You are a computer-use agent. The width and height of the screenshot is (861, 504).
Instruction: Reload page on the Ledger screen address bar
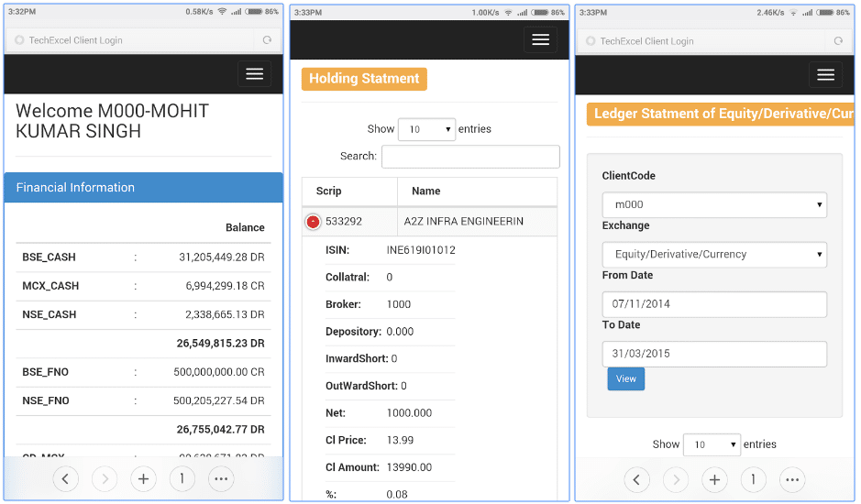[x=837, y=41]
